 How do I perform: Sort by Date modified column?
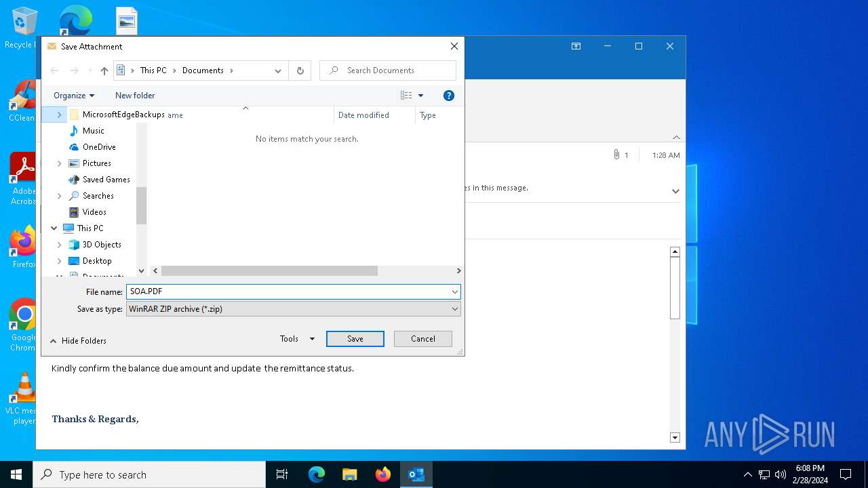(x=374, y=115)
